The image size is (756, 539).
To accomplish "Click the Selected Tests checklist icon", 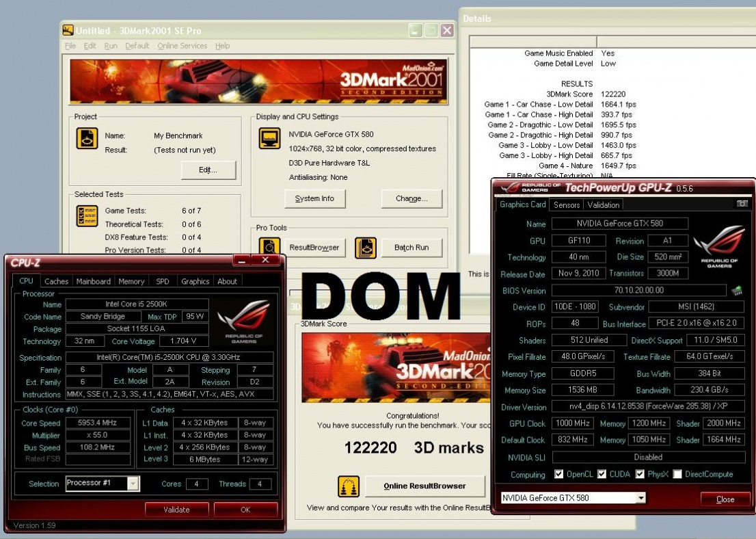I will 87,216.
